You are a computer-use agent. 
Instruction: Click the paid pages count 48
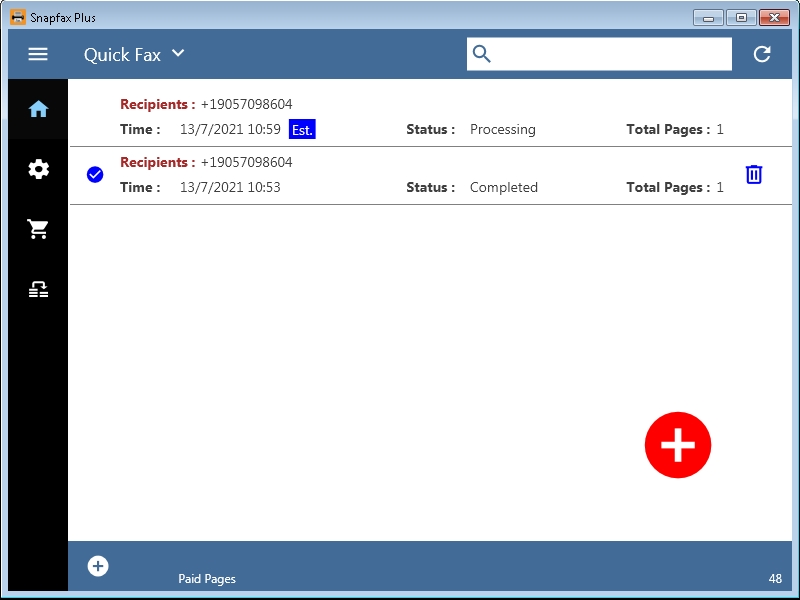coord(775,579)
